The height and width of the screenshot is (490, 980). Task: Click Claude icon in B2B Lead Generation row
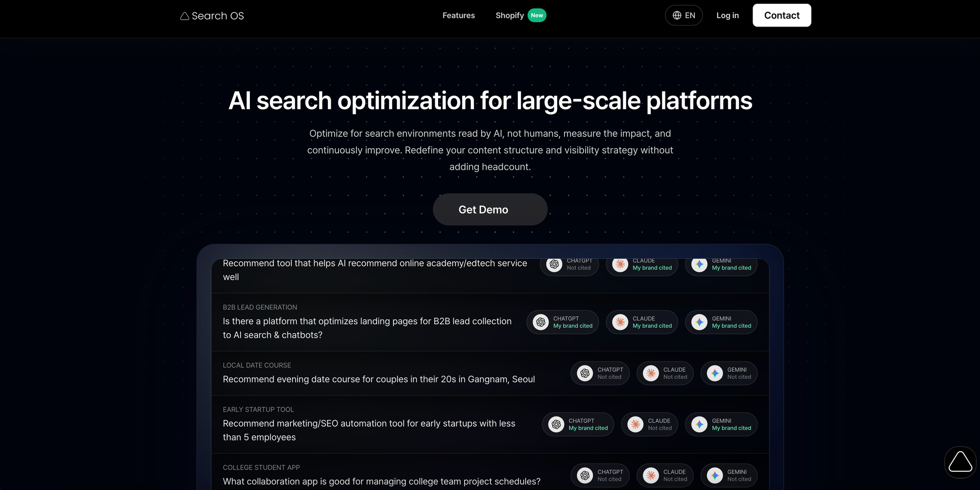click(620, 322)
